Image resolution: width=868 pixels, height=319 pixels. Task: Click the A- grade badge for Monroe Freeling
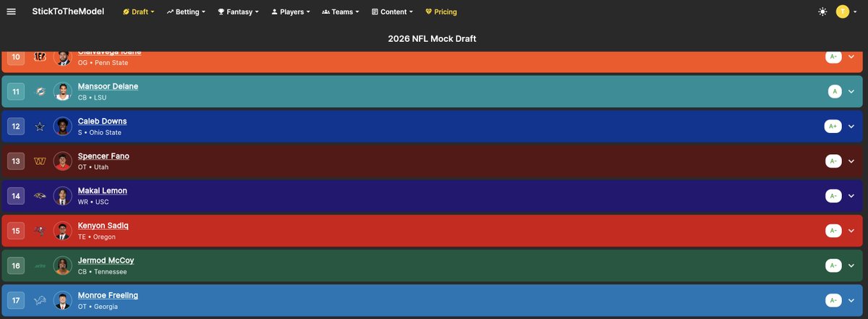pyautogui.click(x=833, y=301)
